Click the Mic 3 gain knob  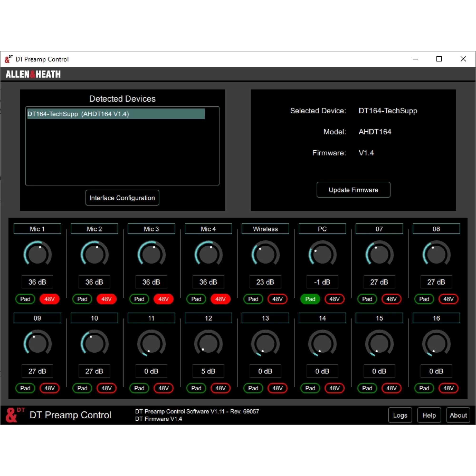(x=151, y=254)
